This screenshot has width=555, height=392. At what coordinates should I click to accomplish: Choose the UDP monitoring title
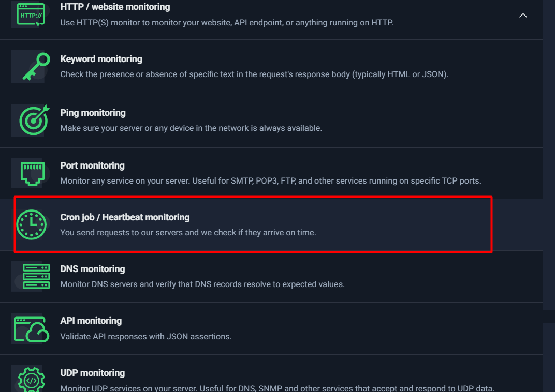click(92, 373)
